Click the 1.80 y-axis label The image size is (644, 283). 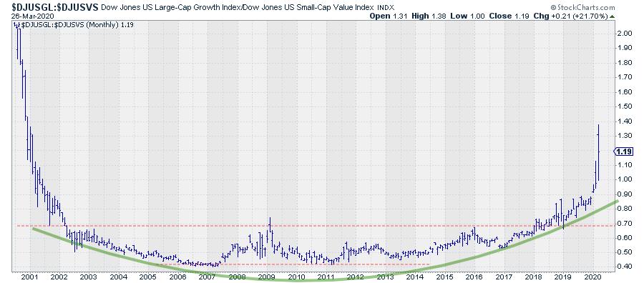[x=624, y=62]
